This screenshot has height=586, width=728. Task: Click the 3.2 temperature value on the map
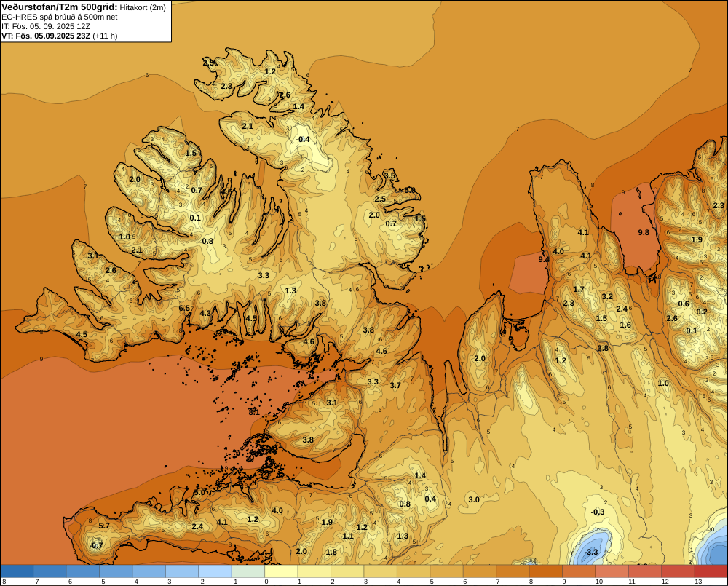[607, 296]
